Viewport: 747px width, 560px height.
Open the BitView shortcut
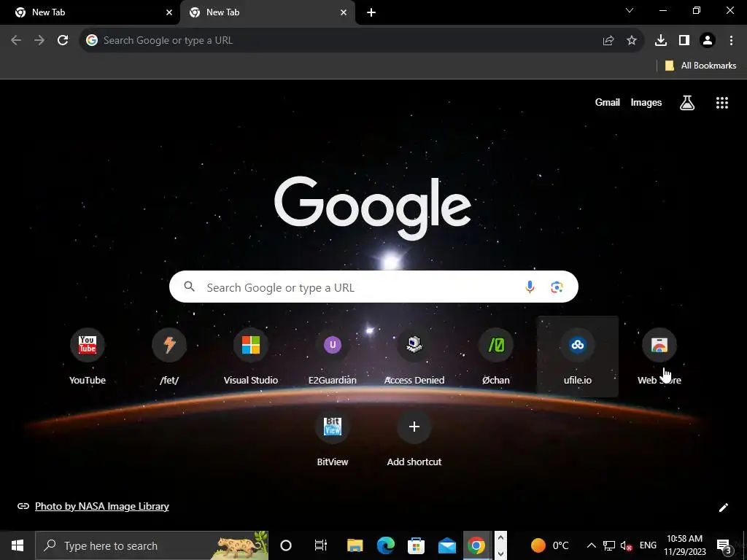(x=333, y=438)
